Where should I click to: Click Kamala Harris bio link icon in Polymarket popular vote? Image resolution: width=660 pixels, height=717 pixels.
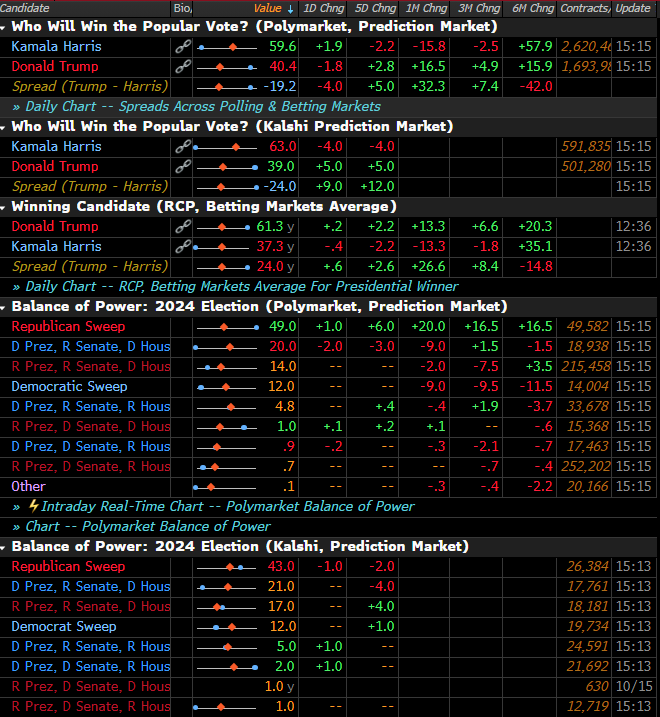pyautogui.click(x=182, y=47)
